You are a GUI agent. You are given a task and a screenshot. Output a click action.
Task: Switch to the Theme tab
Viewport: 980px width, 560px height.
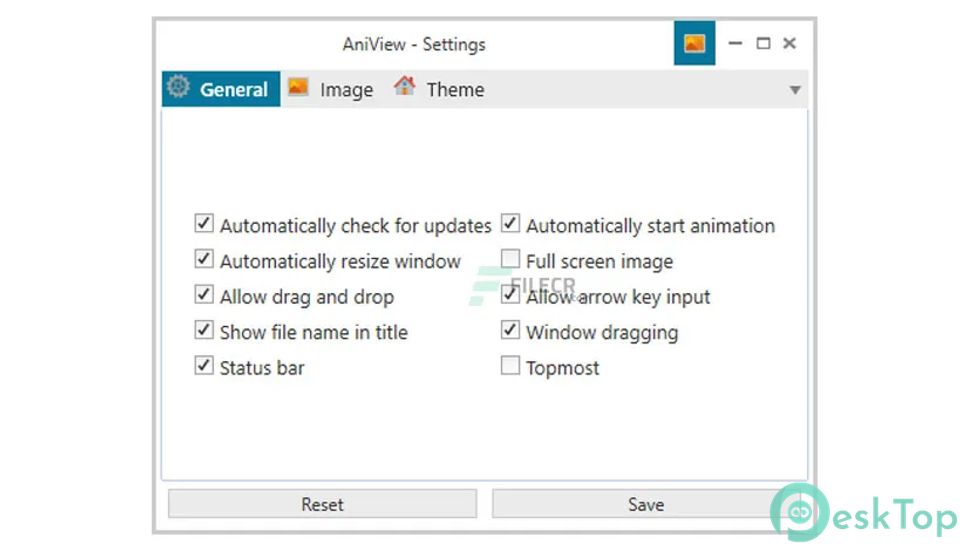click(439, 89)
